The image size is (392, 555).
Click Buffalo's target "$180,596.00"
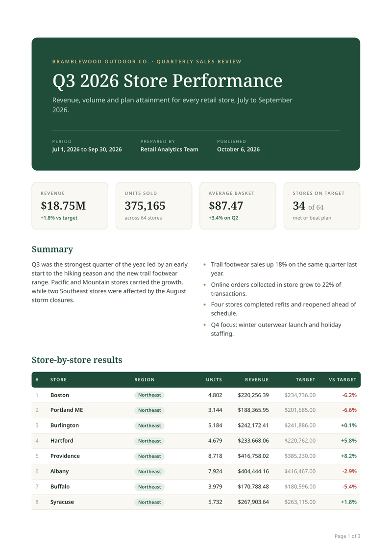(300, 487)
